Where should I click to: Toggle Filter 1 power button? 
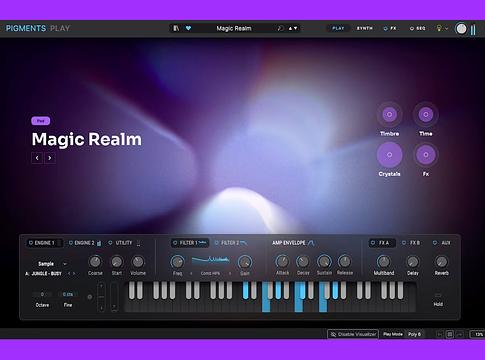point(175,243)
